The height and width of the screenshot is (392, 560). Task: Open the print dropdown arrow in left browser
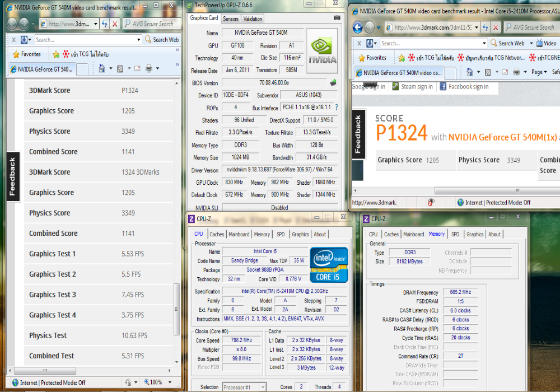pyautogui.click(x=157, y=68)
